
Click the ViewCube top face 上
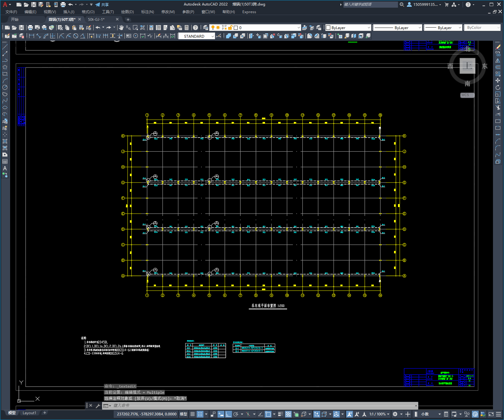(x=467, y=66)
